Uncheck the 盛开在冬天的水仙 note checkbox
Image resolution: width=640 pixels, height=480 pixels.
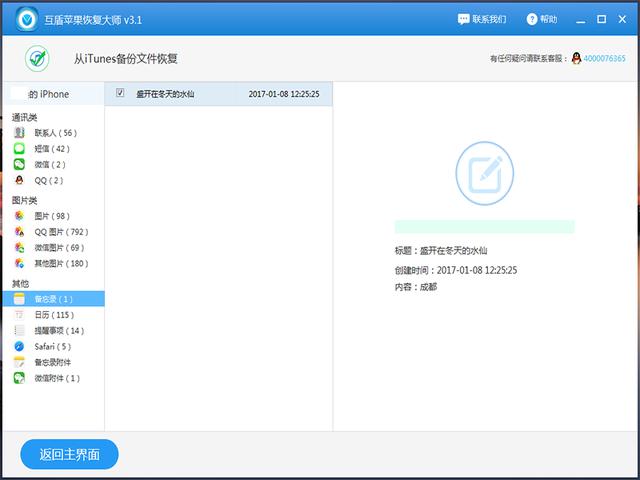120,93
